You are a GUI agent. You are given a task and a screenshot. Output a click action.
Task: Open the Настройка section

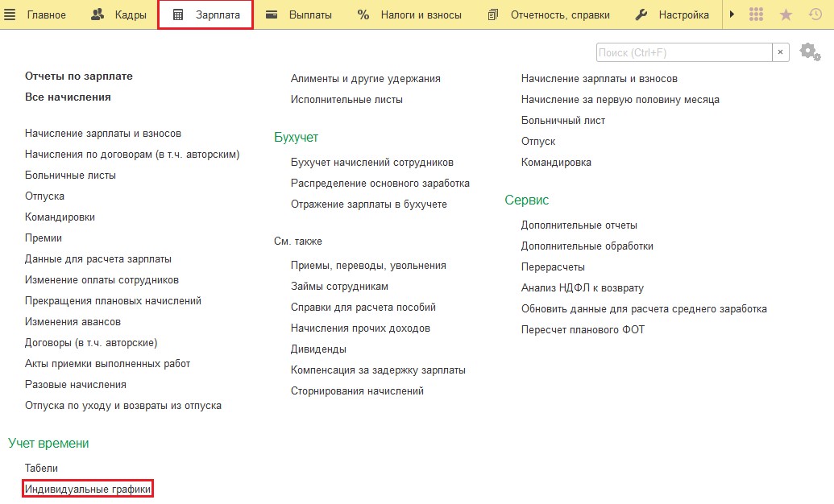pyautogui.click(x=672, y=14)
